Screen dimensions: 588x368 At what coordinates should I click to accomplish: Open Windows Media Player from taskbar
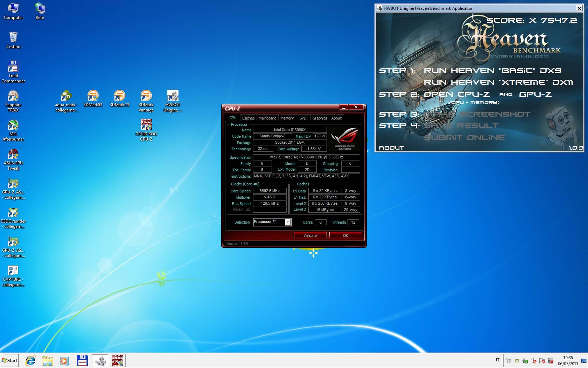(64, 361)
